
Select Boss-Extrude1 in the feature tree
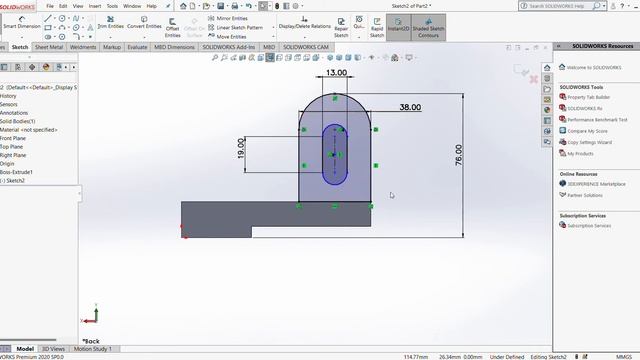point(16,172)
